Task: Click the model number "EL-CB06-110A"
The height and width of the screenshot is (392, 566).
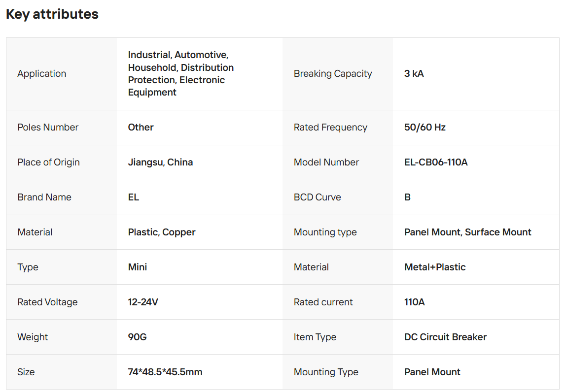Action: point(436,163)
